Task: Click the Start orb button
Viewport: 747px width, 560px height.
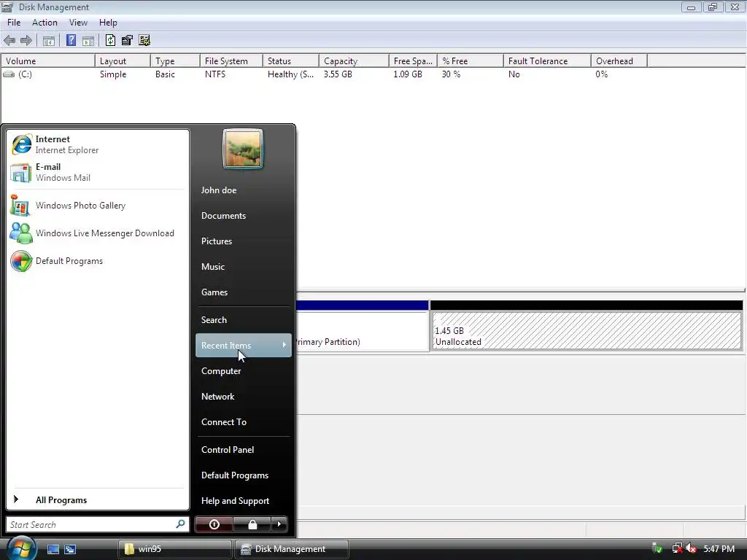Action: tap(20, 548)
